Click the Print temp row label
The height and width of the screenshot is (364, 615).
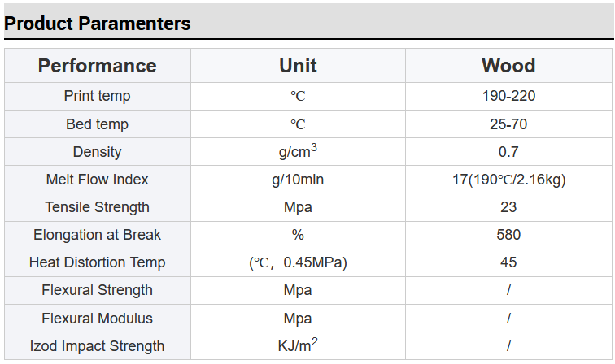tap(98, 96)
